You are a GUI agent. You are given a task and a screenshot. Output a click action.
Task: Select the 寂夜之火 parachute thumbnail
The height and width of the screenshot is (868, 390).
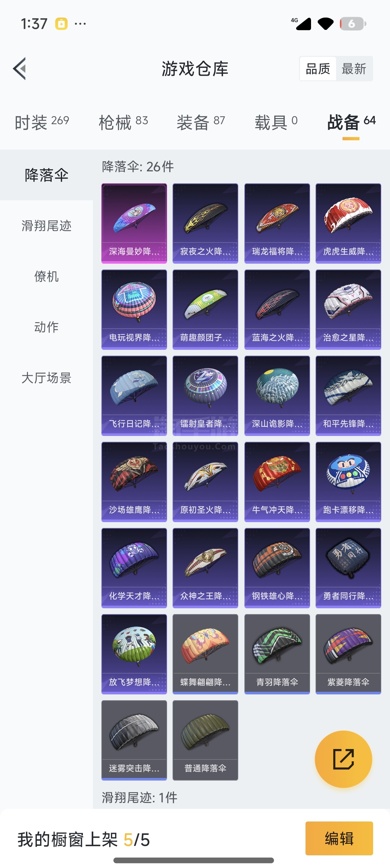click(x=205, y=223)
